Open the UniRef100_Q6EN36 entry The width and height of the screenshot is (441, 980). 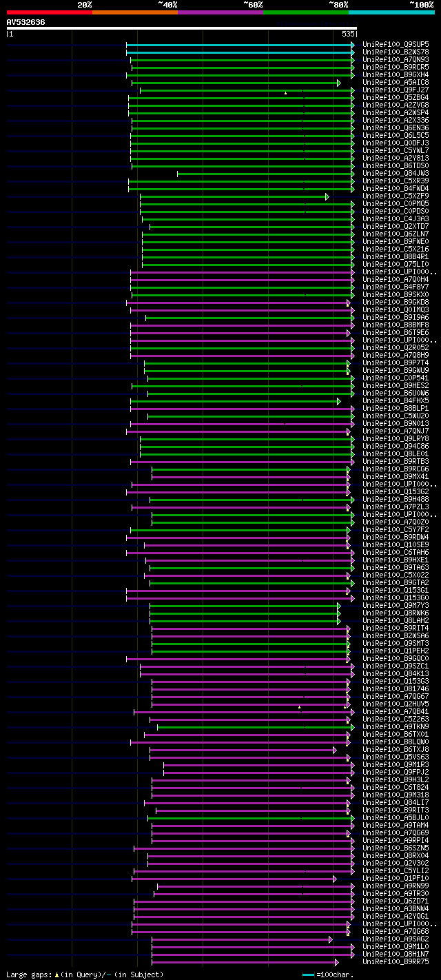[x=396, y=127]
